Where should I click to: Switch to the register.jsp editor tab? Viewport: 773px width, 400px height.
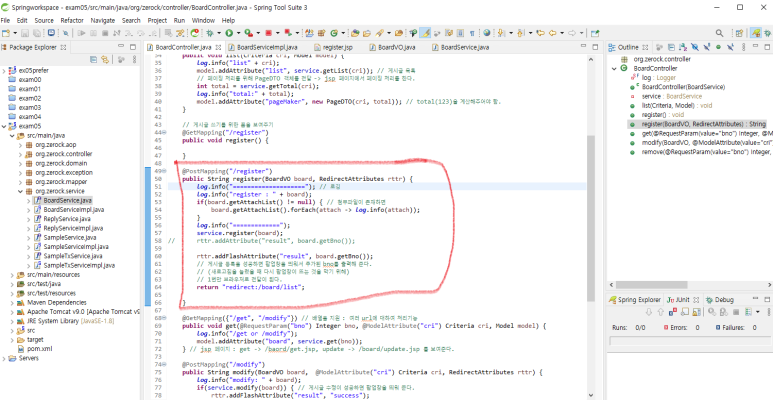click(333, 47)
